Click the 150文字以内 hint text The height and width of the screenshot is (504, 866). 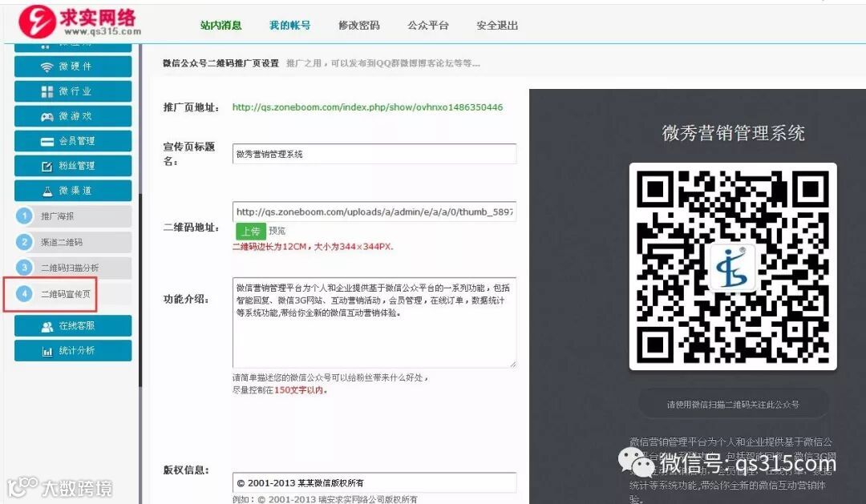301,389
